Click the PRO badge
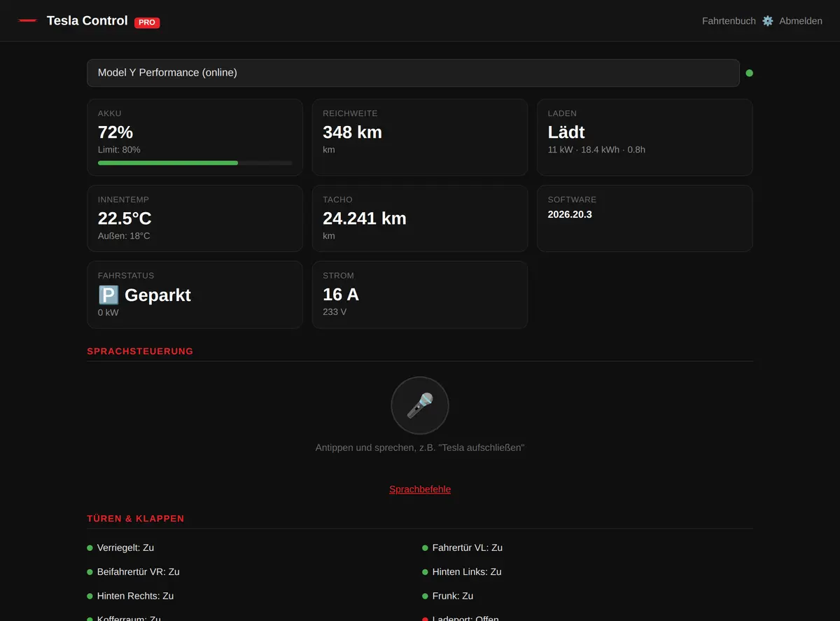Screen dimensions: 840x621 click(x=147, y=22)
